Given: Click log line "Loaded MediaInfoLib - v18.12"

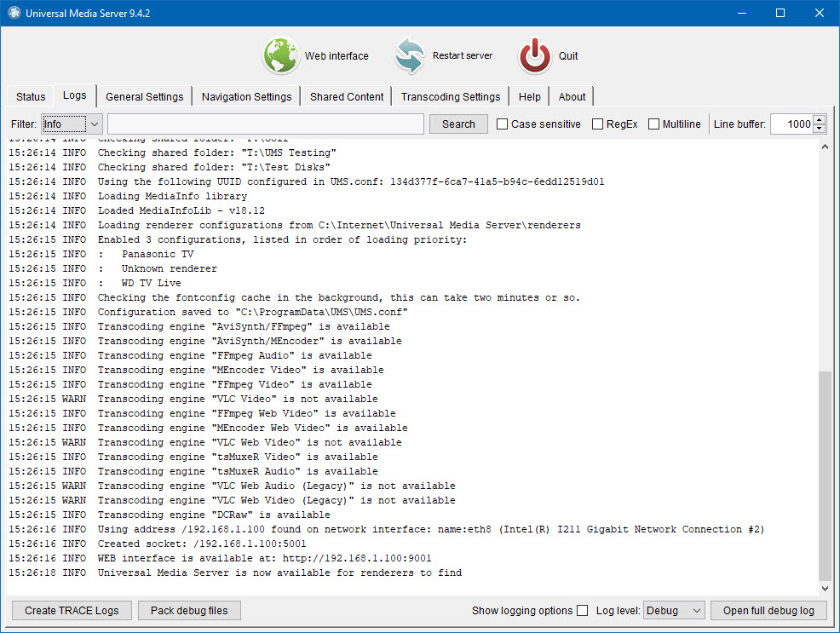Looking at the screenshot, I should pos(136,210).
